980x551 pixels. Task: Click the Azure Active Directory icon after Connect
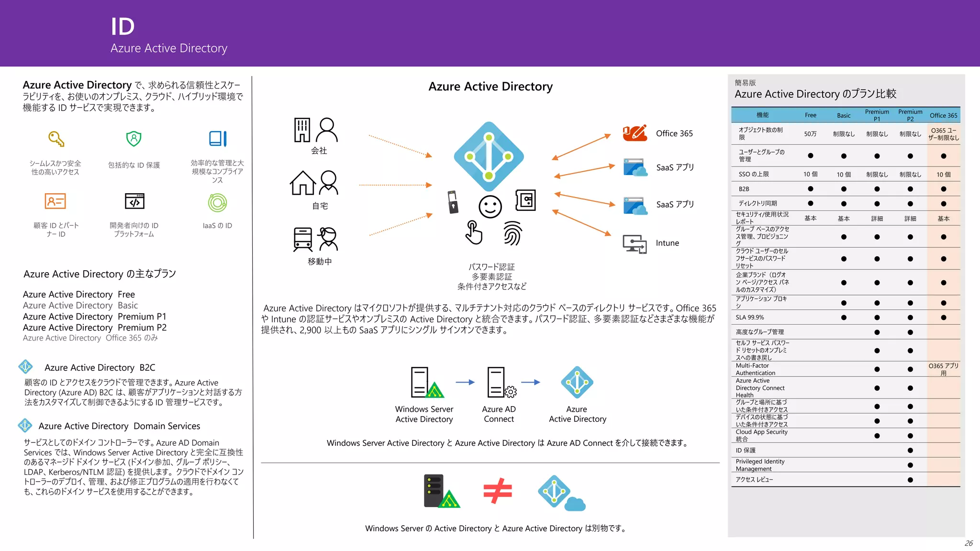pos(577,382)
